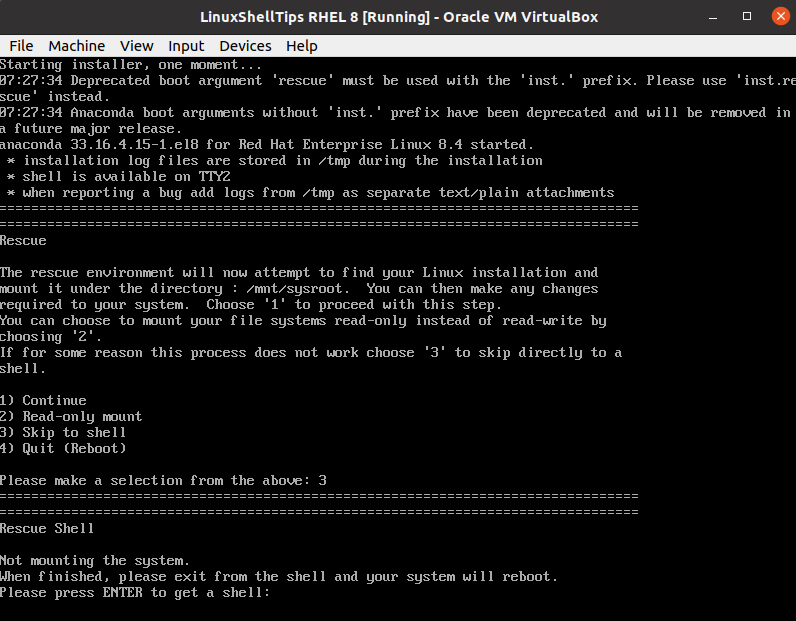Image resolution: width=796 pixels, height=621 pixels.
Task: Click the 'Please press ENTER to get a shell:' prompt
Action: pyautogui.click(x=135, y=593)
